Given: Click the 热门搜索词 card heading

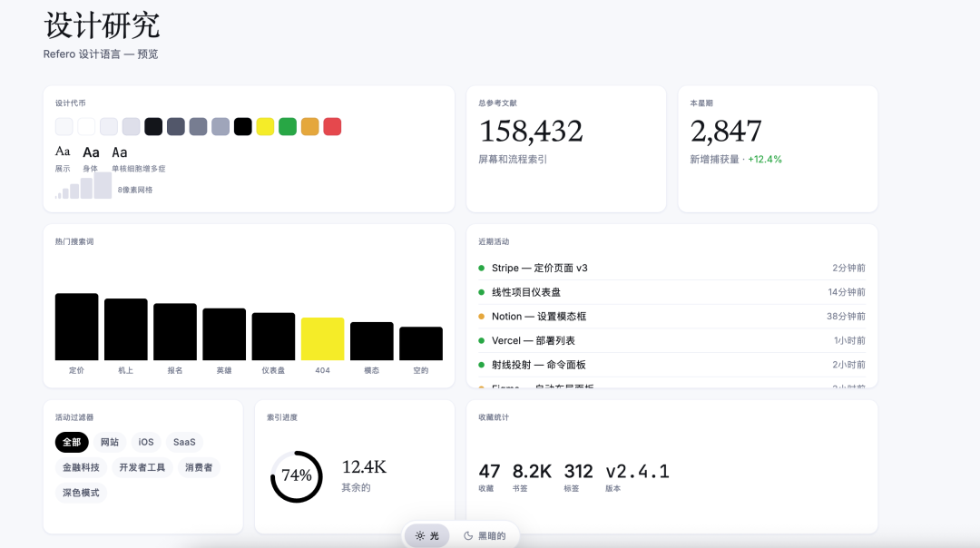Looking at the screenshot, I should [x=74, y=242].
